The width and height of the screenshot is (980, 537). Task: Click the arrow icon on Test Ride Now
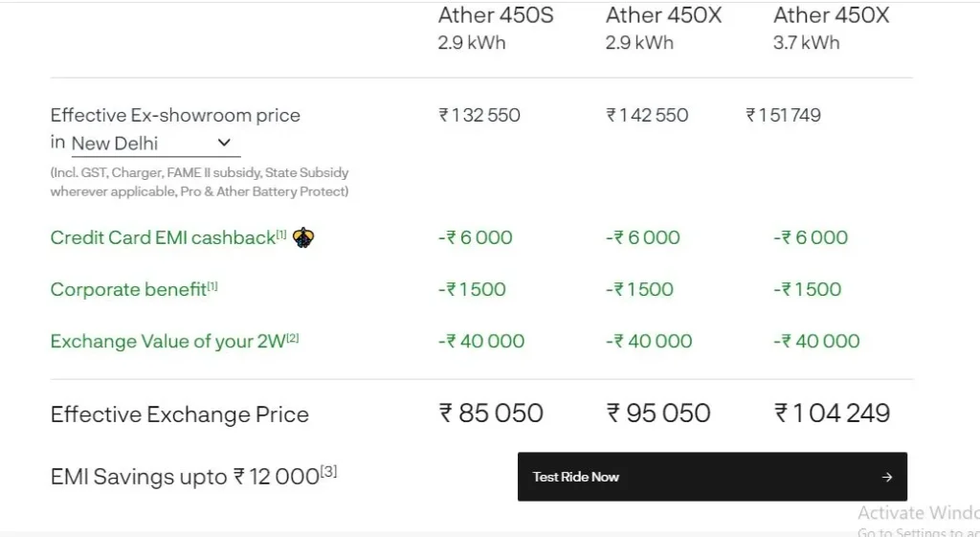pyautogui.click(x=887, y=477)
